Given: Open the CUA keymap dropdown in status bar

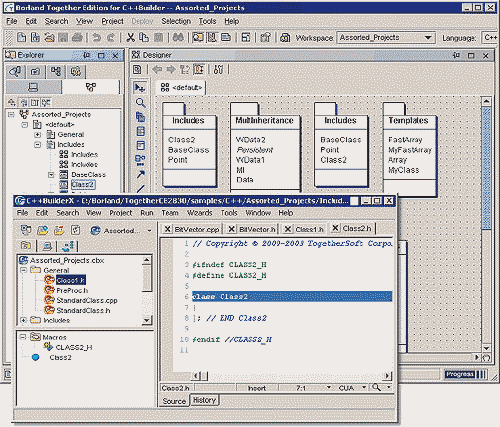Looking at the screenshot, I should (364, 388).
